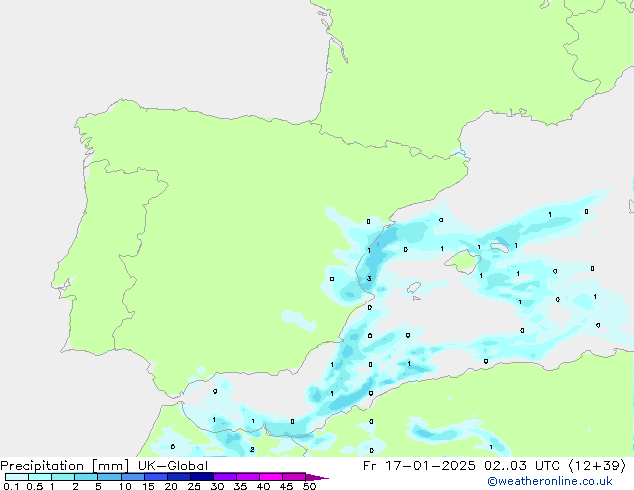Click legend tick label '0.1'

click(11, 486)
